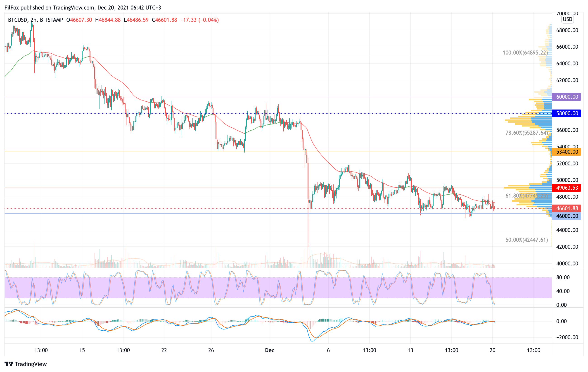Select the 20 date marker on time axis
The image size is (588, 372).
493,350
